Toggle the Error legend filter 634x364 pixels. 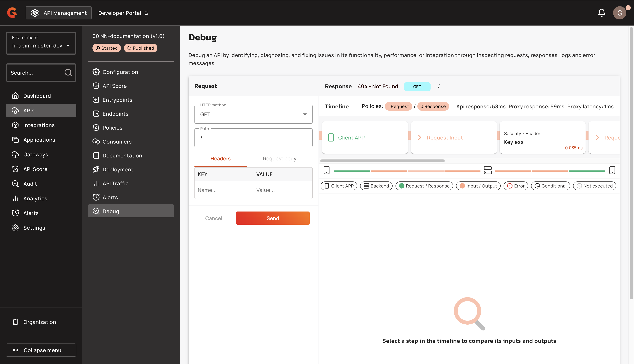(515, 186)
